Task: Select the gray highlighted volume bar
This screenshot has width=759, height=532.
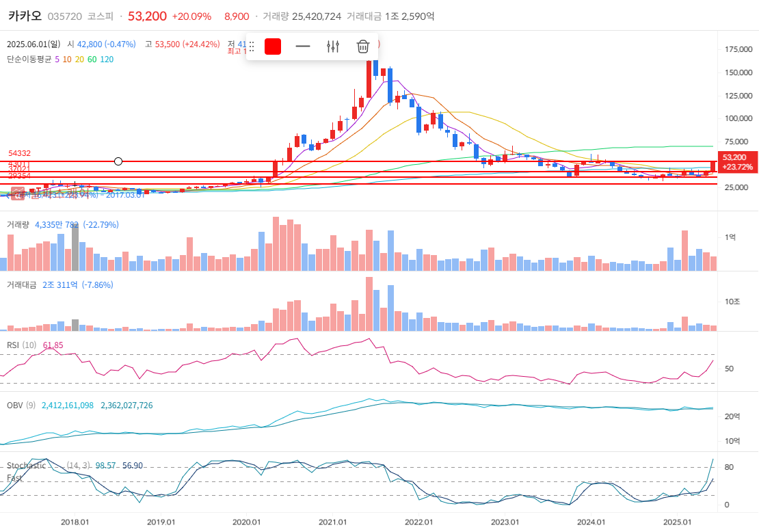Action: click(x=75, y=248)
